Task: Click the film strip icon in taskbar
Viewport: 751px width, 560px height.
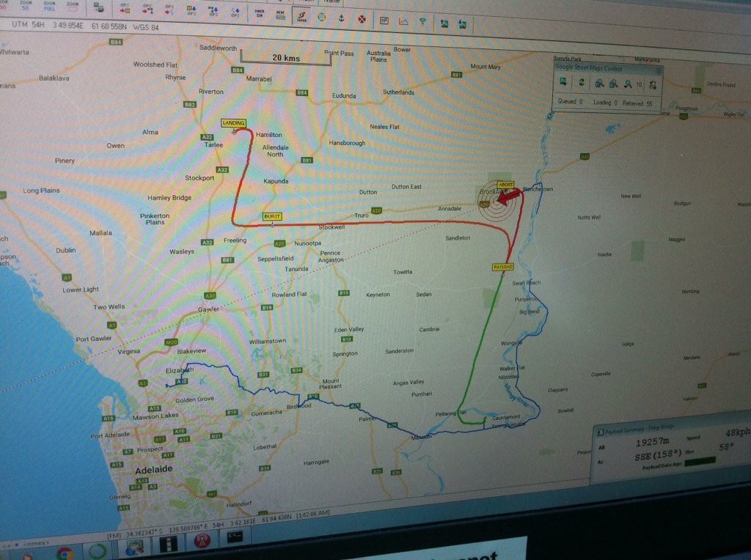Action: pyautogui.click(x=168, y=544)
